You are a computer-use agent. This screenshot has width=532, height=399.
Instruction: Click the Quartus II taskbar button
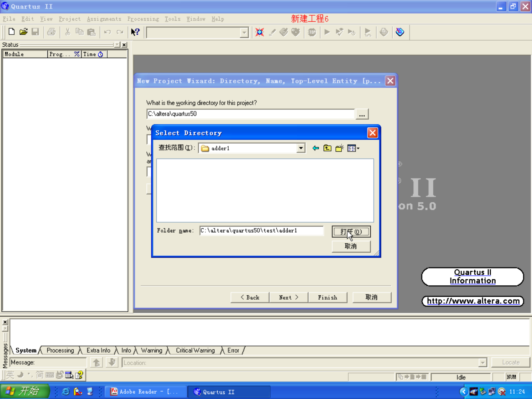[x=229, y=392]
